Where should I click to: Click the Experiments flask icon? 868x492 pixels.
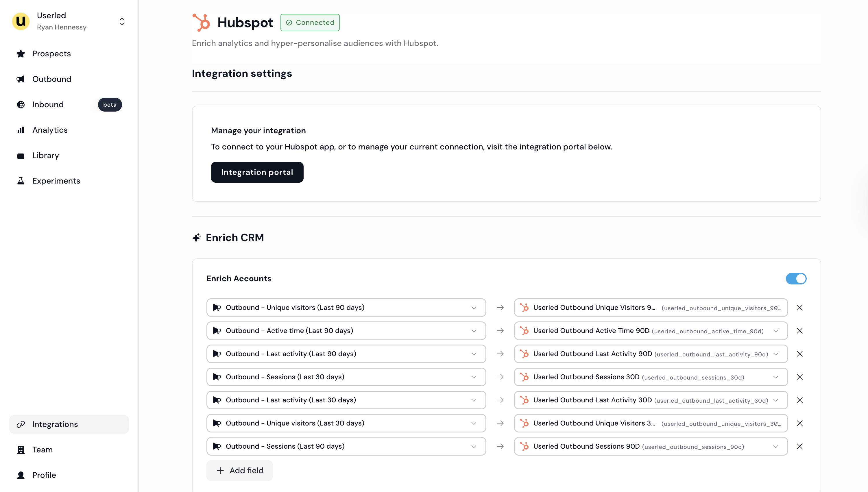pos(21,181)
